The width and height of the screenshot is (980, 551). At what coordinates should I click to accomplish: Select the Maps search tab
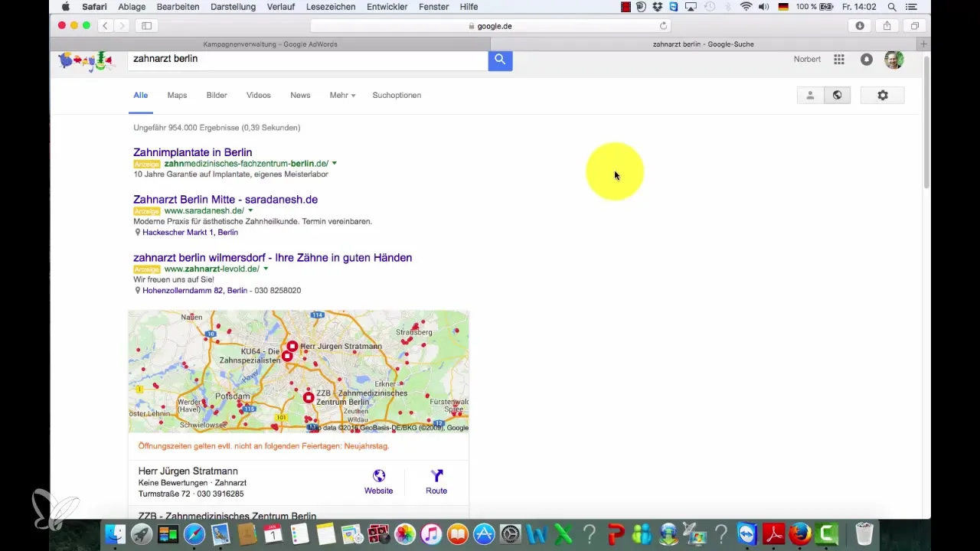click(177, 95)
